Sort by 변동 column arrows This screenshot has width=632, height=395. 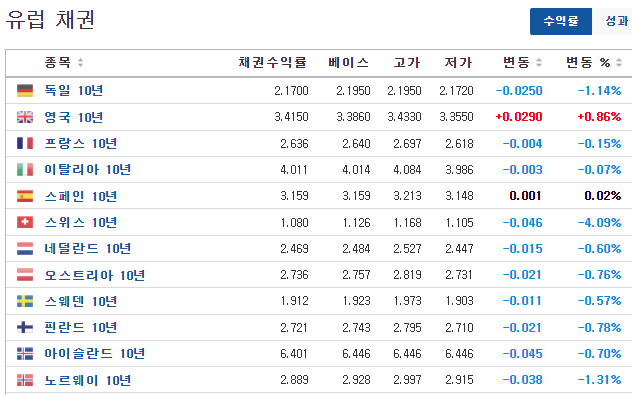[539, 62]
